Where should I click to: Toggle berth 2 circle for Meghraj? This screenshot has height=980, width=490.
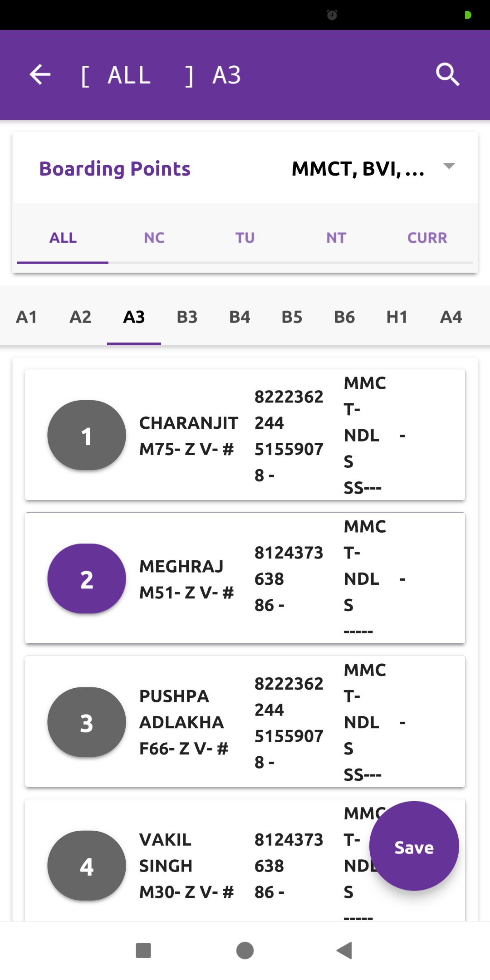coord(87,579)
